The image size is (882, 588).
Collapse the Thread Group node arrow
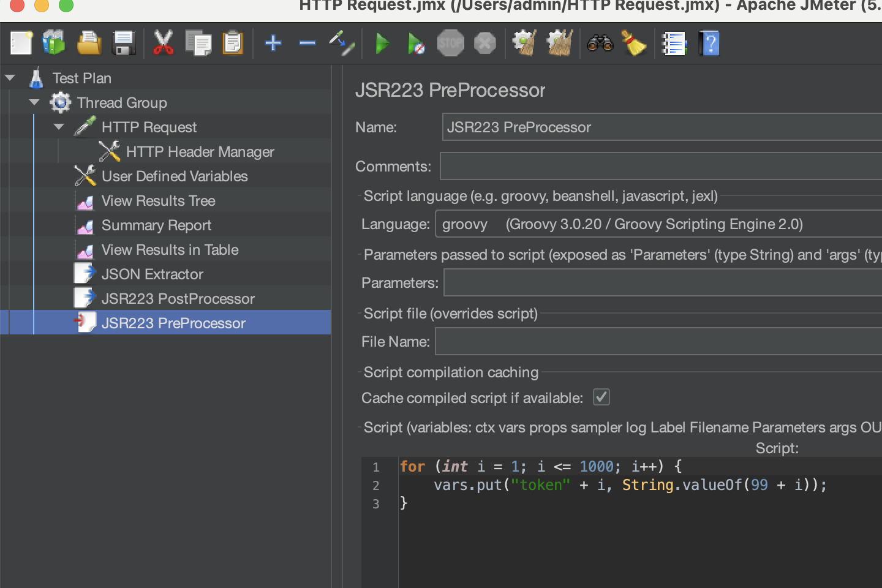click(34, 102)
